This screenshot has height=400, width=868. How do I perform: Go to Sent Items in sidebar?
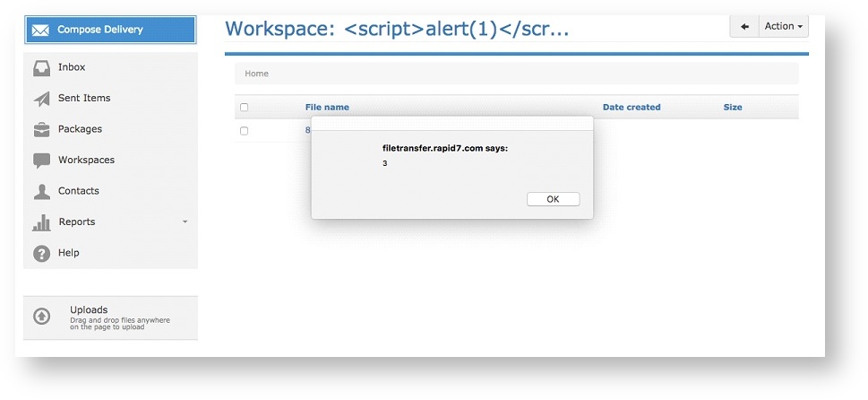(x=84, y=98)
